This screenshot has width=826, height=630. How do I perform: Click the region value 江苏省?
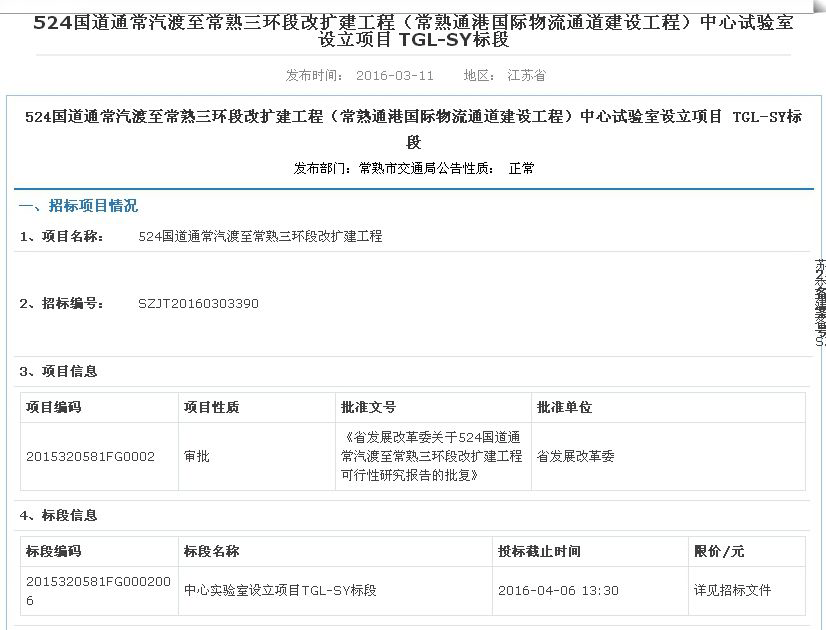click(x=526, y=75)
